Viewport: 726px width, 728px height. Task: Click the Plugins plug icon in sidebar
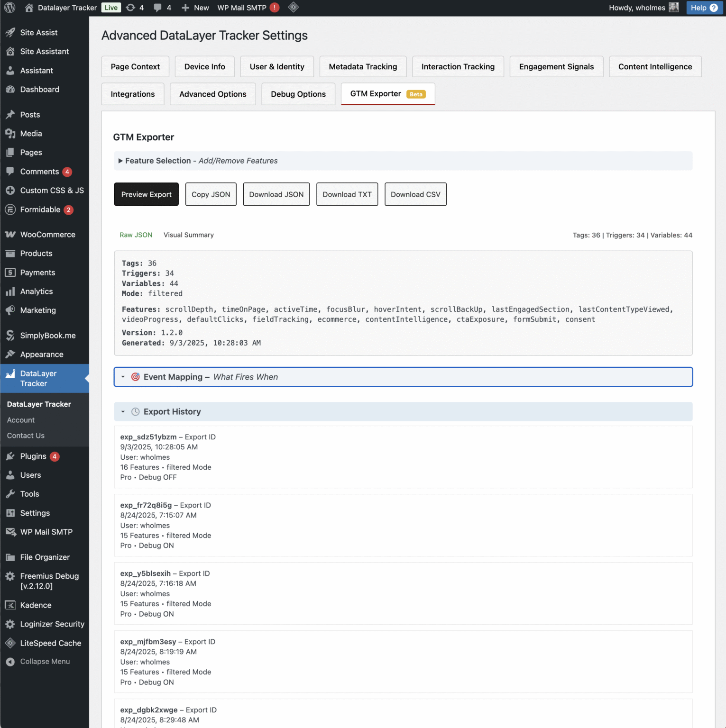point(10,456)
